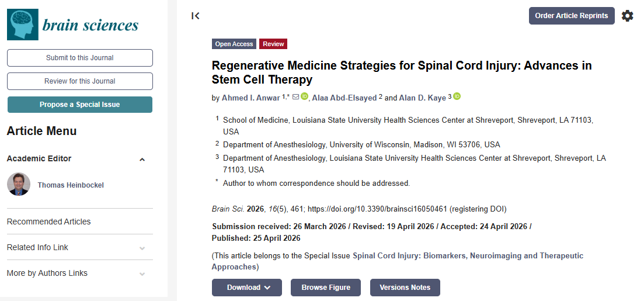Click Thomas Heinbockel's profile photo
This screenshot has height=301, width=644.
[19, 185]
